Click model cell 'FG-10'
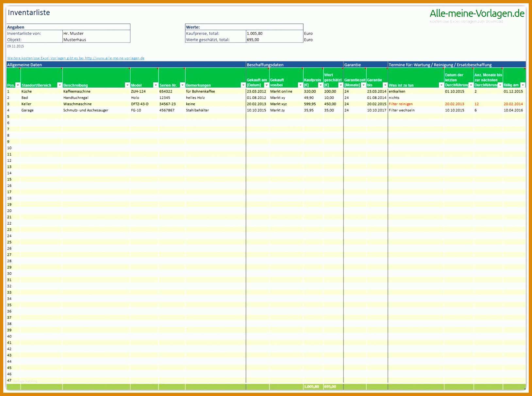The height and width of the screenshot is (396, 532). (x=144, y=110)
